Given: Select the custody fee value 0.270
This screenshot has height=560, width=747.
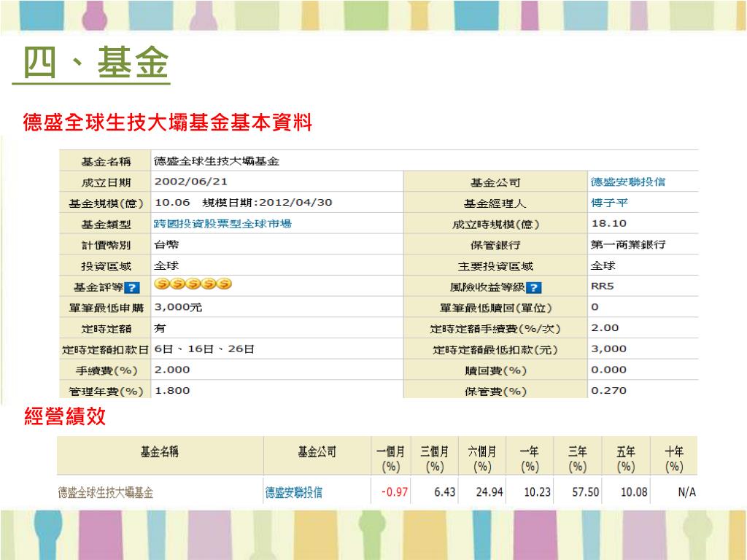Looking at the screenshot, I should (608, 391).
